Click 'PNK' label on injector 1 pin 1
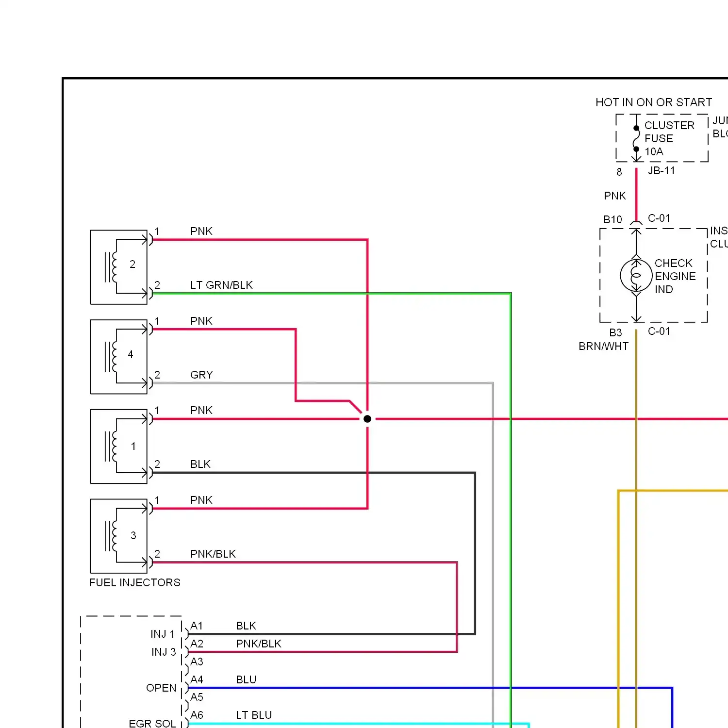The height and width of the screenshot is (728, 728). click(x=201, y=410)
